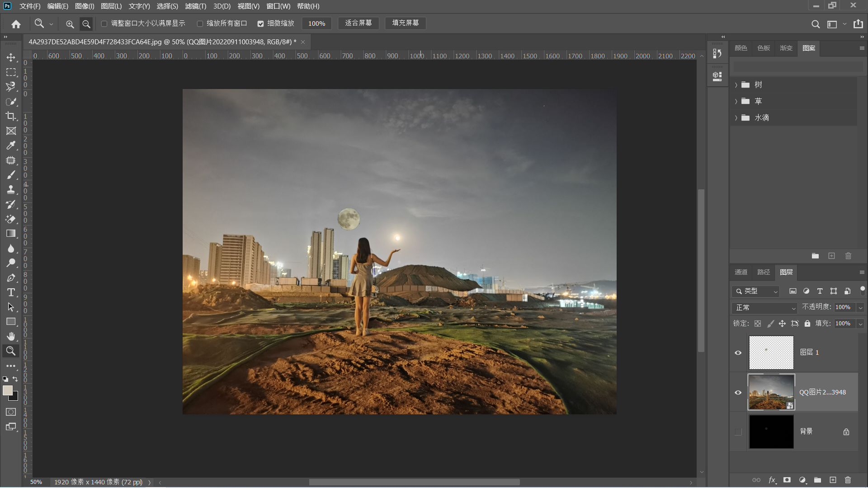This screenshot has width=868, height=488.
Task: Select the Crop tool
Action: pos(11,116)
